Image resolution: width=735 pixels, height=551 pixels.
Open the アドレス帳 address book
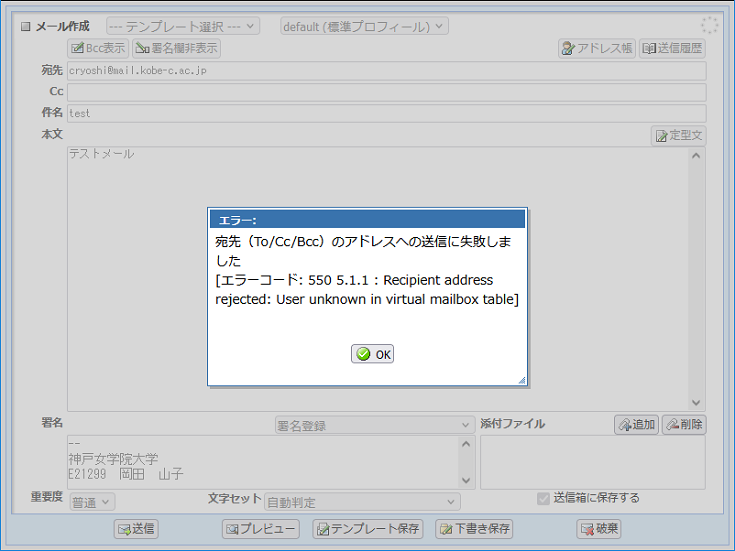coord(597,48)
